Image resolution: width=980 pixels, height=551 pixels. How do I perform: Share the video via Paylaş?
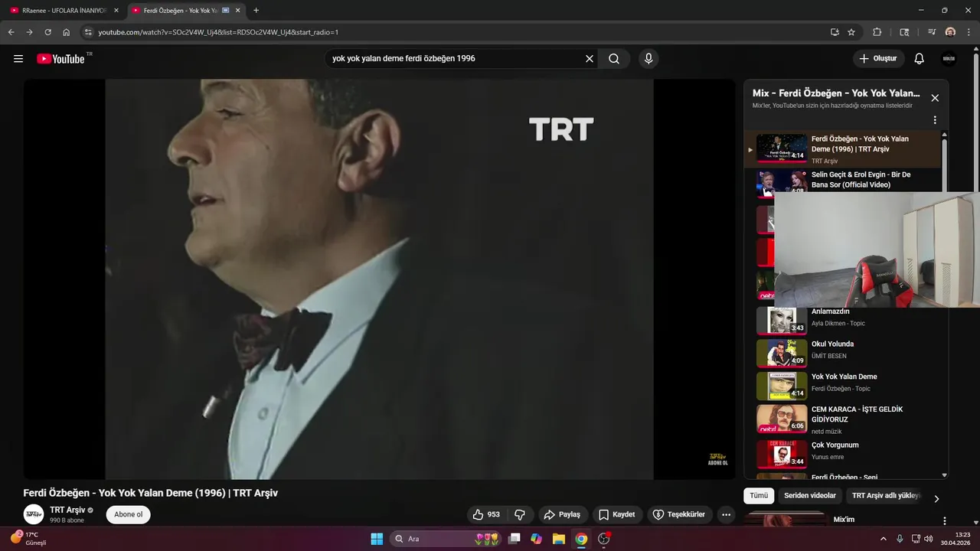click(x=563, y=514)
